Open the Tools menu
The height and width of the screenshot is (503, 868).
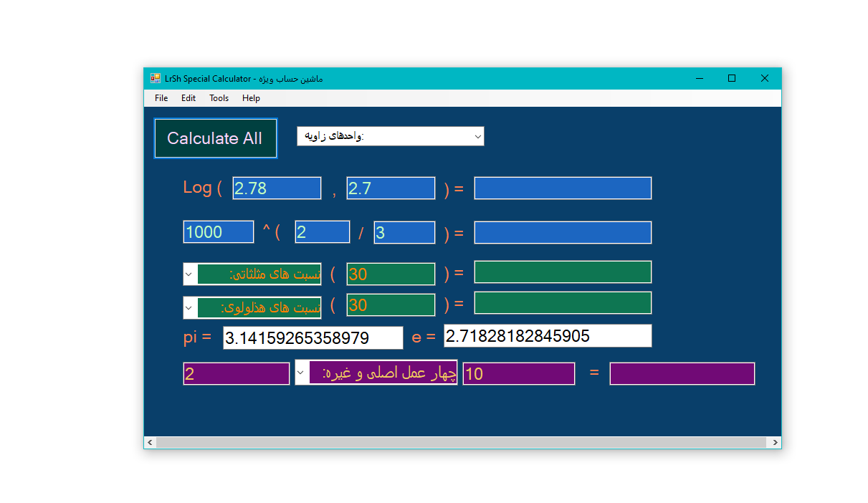point(219,98)
